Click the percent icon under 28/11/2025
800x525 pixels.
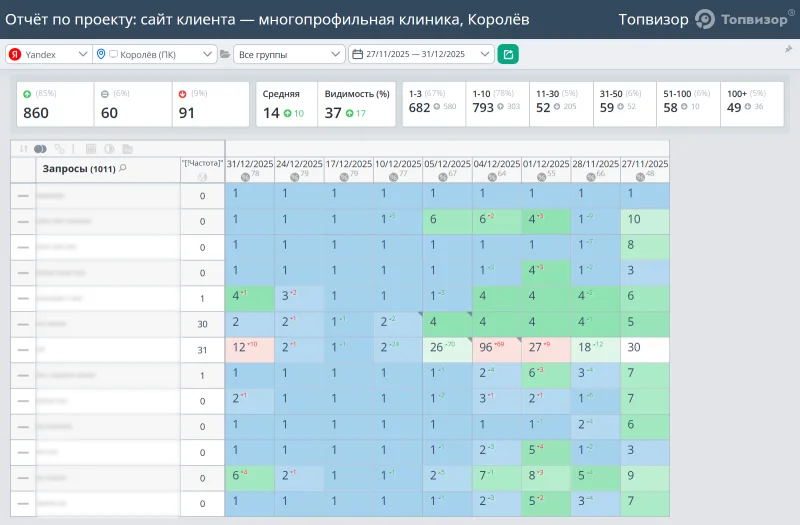591,177
